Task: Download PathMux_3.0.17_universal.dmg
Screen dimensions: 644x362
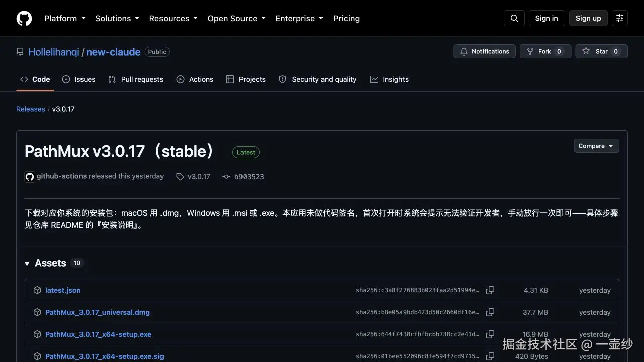Action: tap(98, 312)
